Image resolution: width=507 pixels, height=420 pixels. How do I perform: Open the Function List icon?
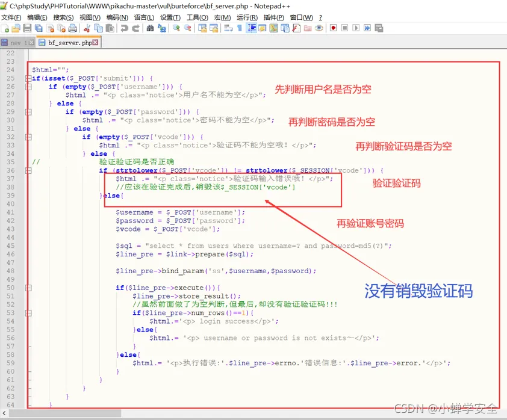click(296, 28)
